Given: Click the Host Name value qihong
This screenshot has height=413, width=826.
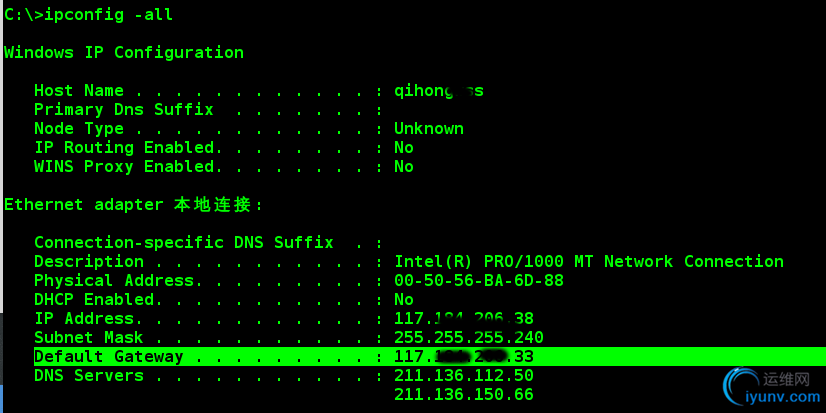Looking at the screenshot, I should pos(438,90).
